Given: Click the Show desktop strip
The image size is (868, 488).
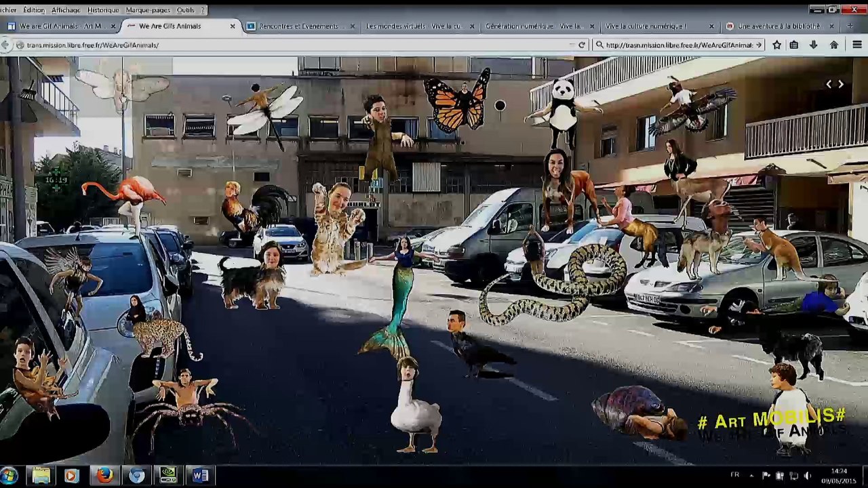Looking at the screenshot, I should [865, 476].
